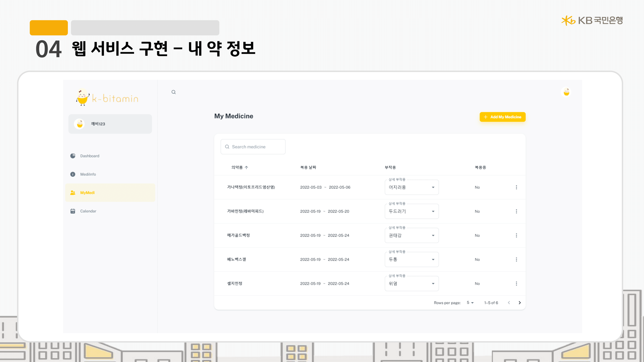Open Calendar in the sidebar
The width and height of the screenshot is (644, 362).
coord(88,211)
